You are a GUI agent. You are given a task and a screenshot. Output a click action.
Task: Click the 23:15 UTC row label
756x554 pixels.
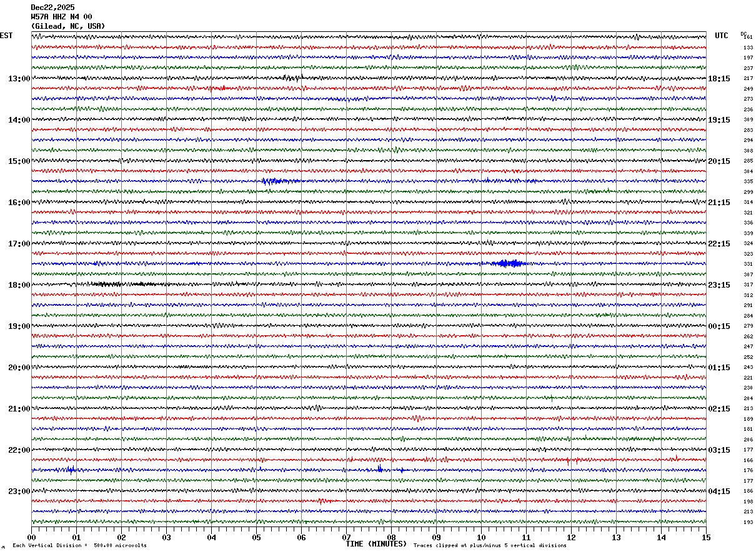[x=719, y=285]
